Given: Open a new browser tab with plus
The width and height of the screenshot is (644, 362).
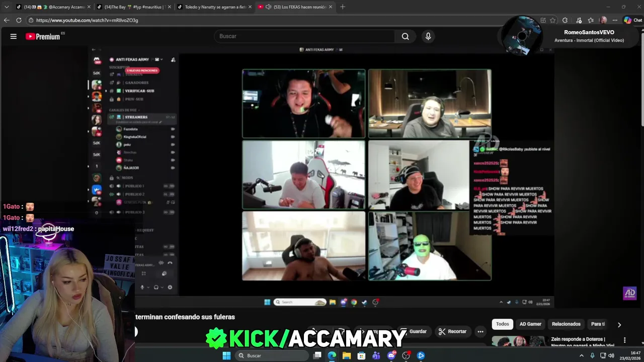Looking at the screenshot, I should click(343, 7).
